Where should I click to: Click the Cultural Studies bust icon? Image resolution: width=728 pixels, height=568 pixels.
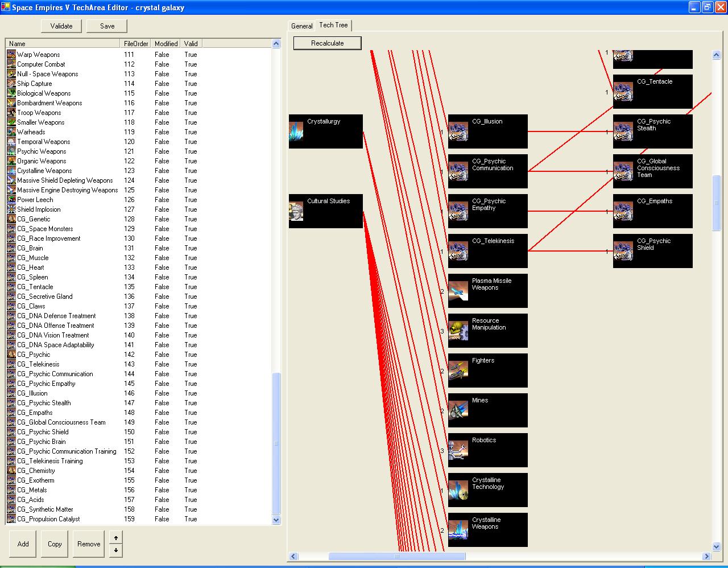[x=296, y=211]
